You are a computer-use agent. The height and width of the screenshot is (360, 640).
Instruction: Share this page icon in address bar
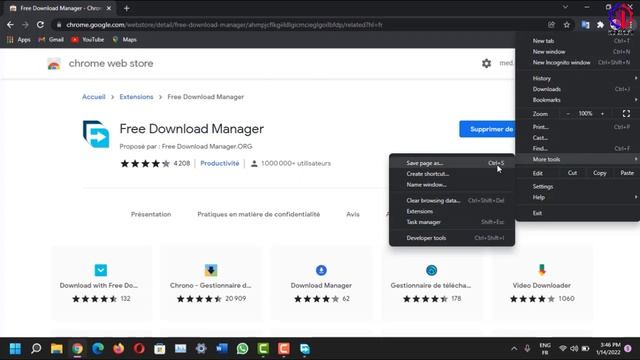(x=551, y=25)
